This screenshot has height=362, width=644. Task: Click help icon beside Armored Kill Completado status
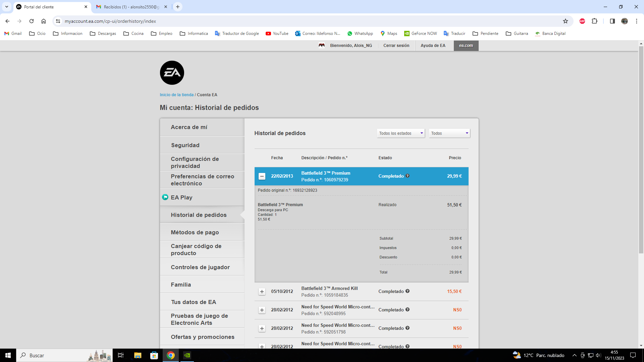click(408, 291)
